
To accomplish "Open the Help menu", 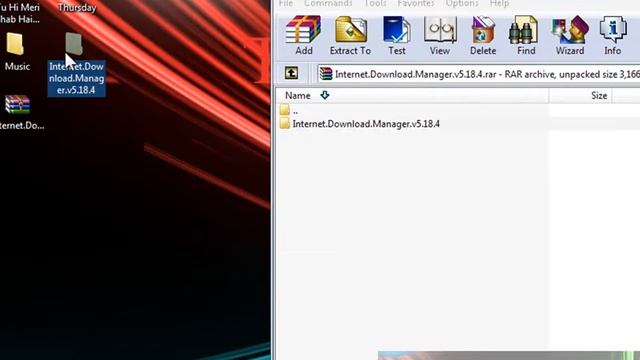I will coord(499,4).
